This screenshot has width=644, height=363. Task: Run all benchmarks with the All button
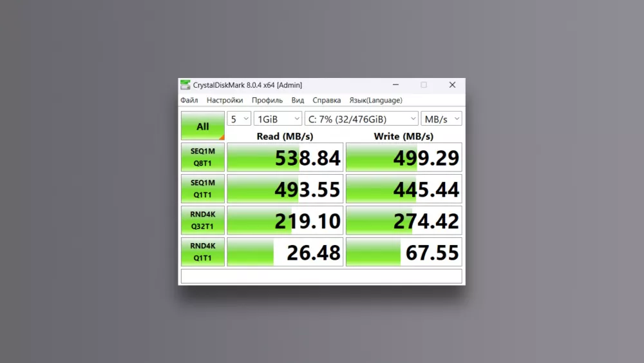203,126
